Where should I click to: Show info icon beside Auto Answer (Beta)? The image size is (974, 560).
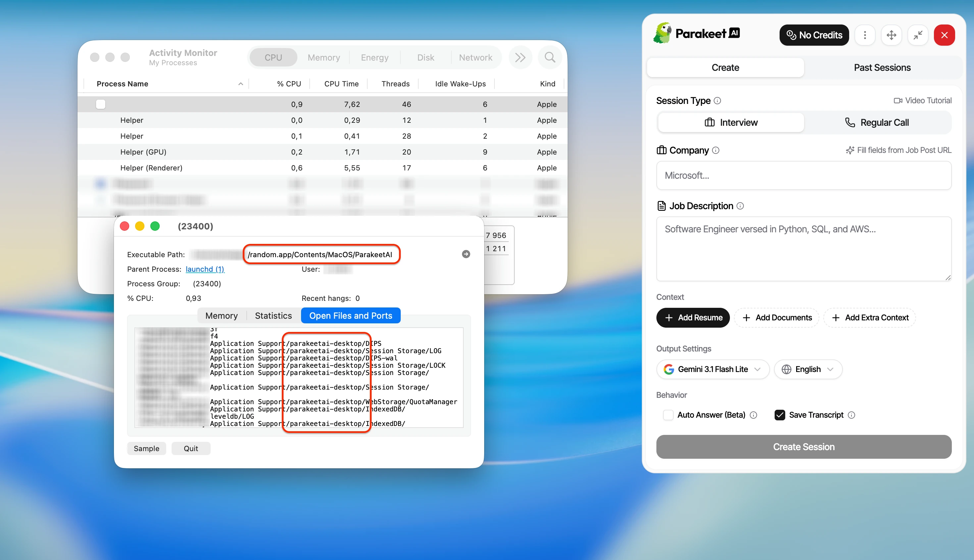(x=753, y=415)
